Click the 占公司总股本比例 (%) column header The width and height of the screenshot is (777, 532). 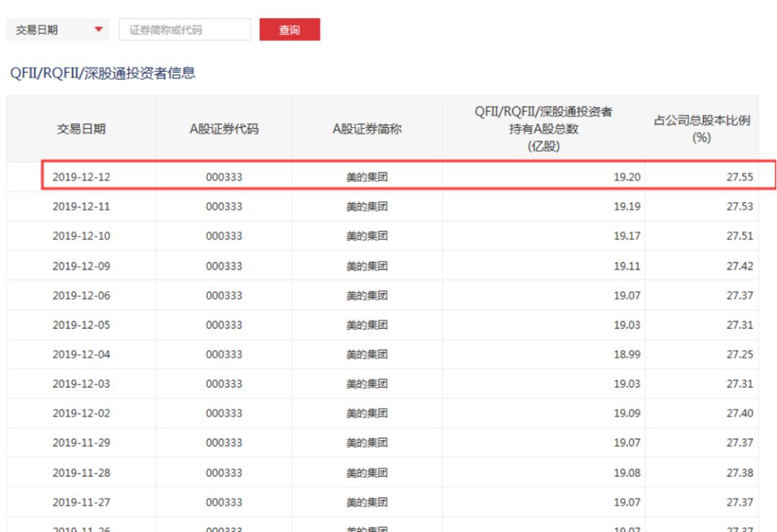point(701,129)
